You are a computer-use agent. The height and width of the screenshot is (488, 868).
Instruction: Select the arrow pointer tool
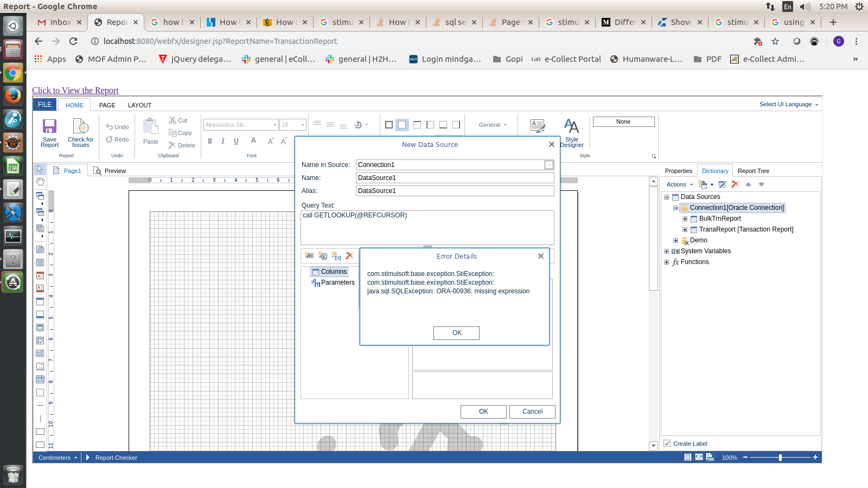(40, 169)
